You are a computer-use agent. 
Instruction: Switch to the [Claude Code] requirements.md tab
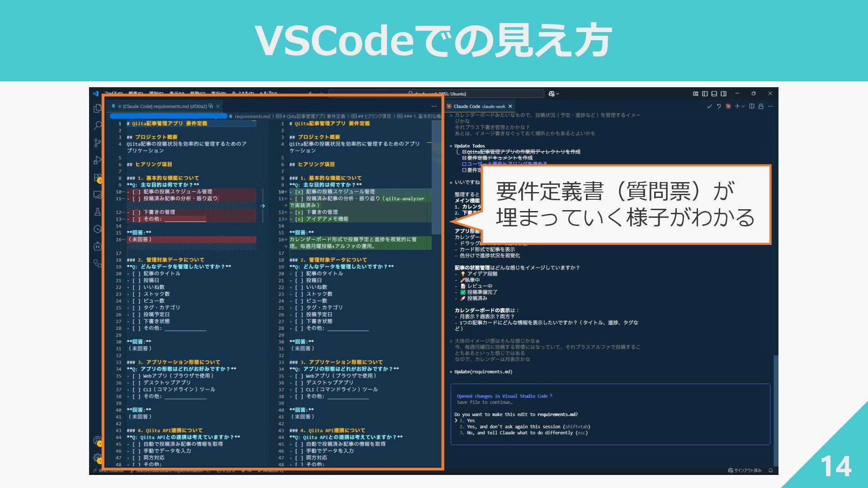165,106
